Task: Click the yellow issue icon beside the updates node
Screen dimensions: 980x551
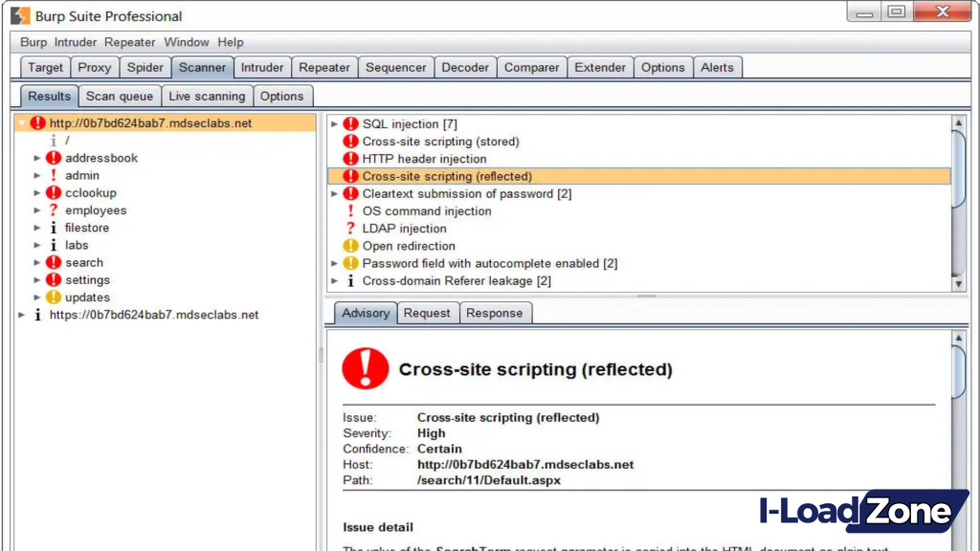Action: tap(53, 298)
